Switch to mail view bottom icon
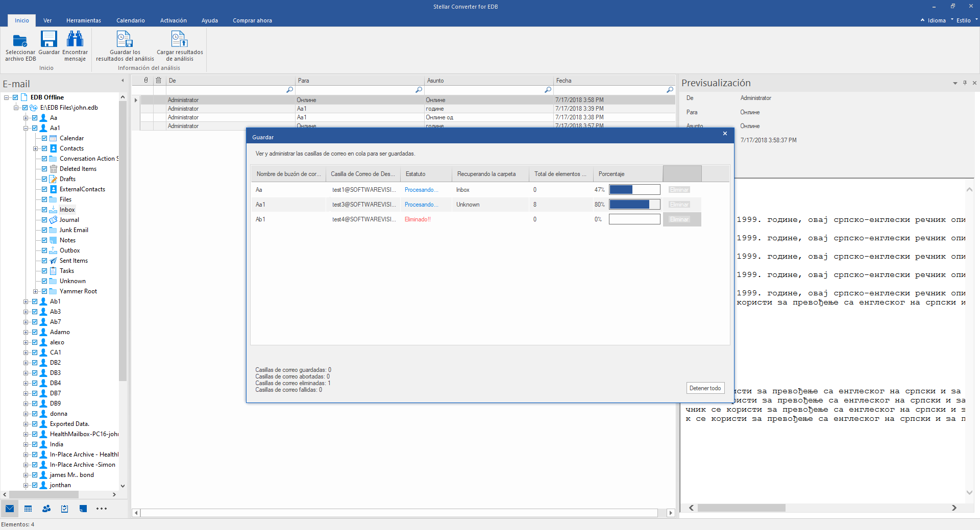The image size is (980, 530). [x=10, y=509]
